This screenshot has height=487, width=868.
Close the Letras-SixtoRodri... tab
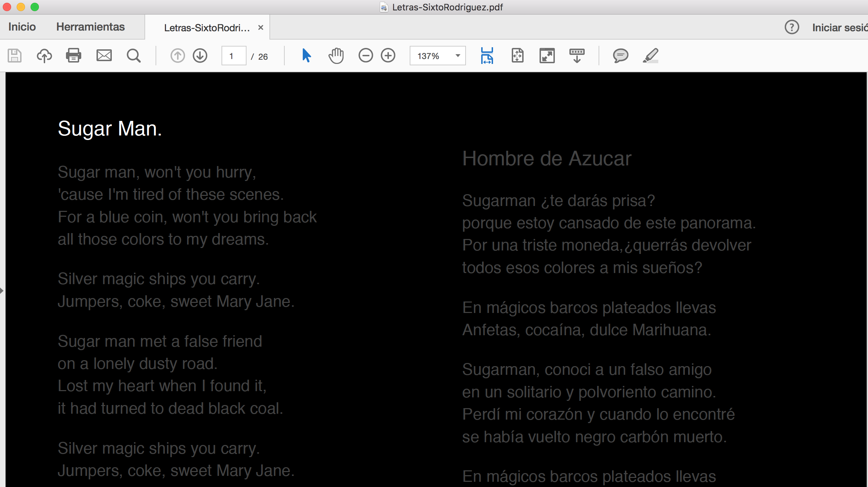pos(261,27)
